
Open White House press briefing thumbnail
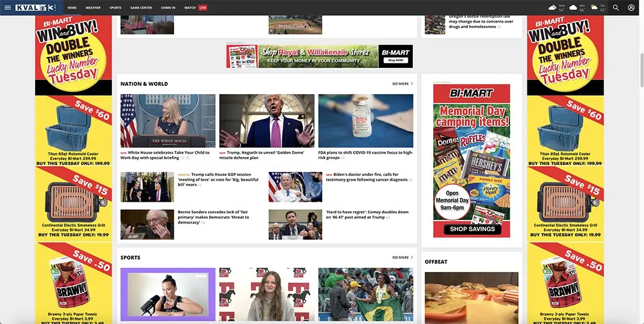tap(168, 121)
